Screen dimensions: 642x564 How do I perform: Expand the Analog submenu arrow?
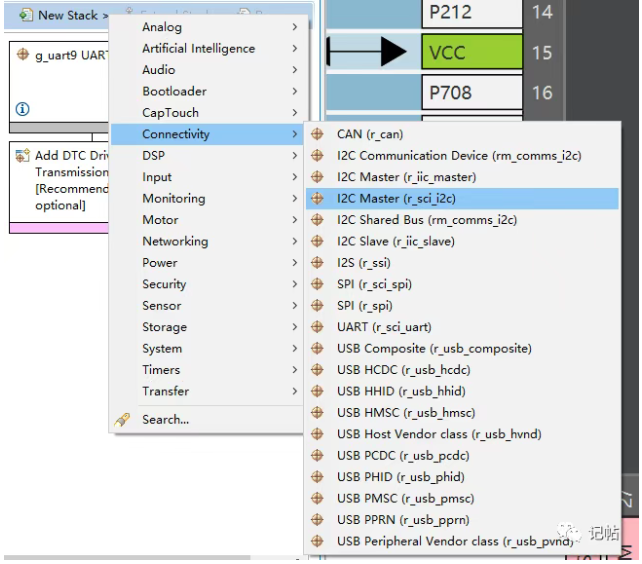(295, 27)
